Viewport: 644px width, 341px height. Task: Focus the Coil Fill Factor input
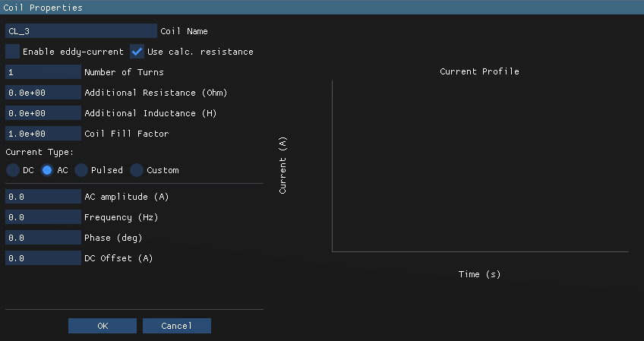(43, 134)
